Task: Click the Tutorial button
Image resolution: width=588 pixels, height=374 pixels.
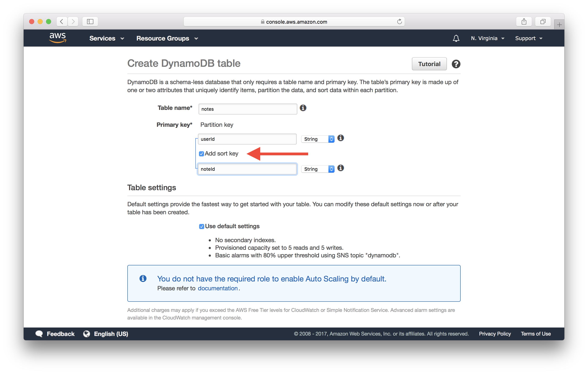Action: coord(429,64)
